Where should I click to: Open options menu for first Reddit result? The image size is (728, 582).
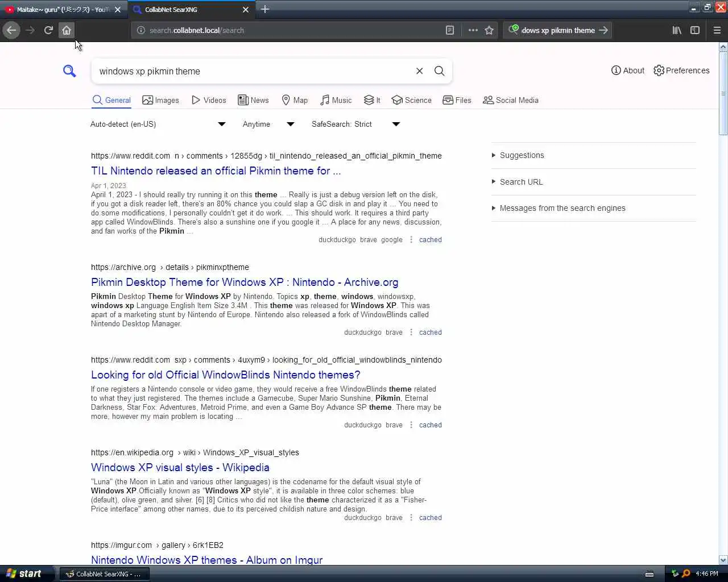click(411, 240)
